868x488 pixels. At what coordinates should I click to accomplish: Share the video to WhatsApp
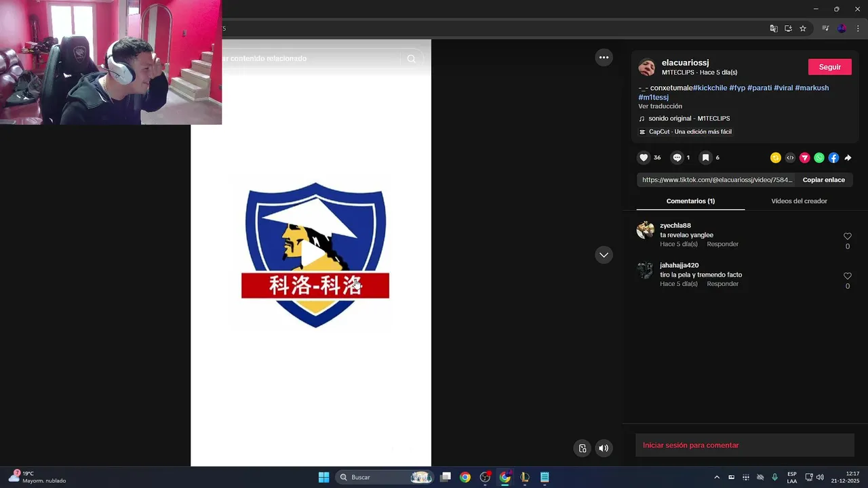click(x=819, y=158)
